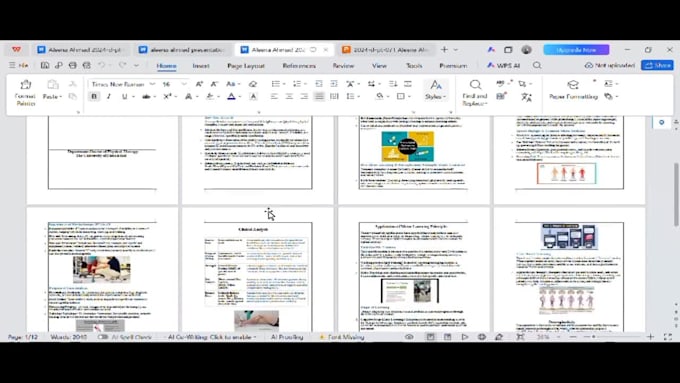
Task: Expand the AI Co-Writing status dropdown
Action: coord(255,337)
